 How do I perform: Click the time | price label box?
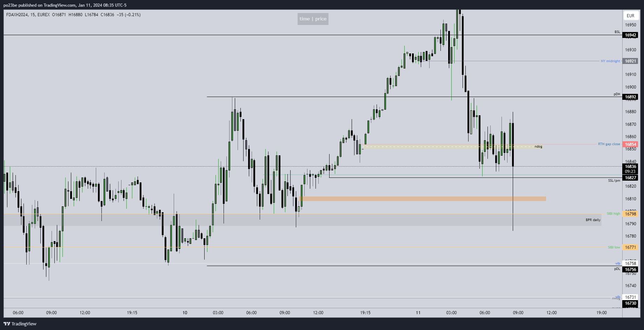313,19
